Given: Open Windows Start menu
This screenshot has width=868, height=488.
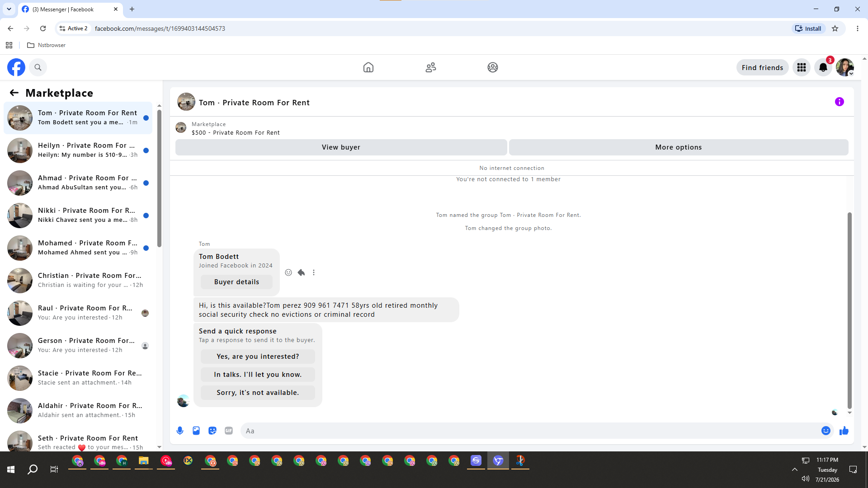Looking at the screenshot, I should pyautogui.click(x=11, y=469).
